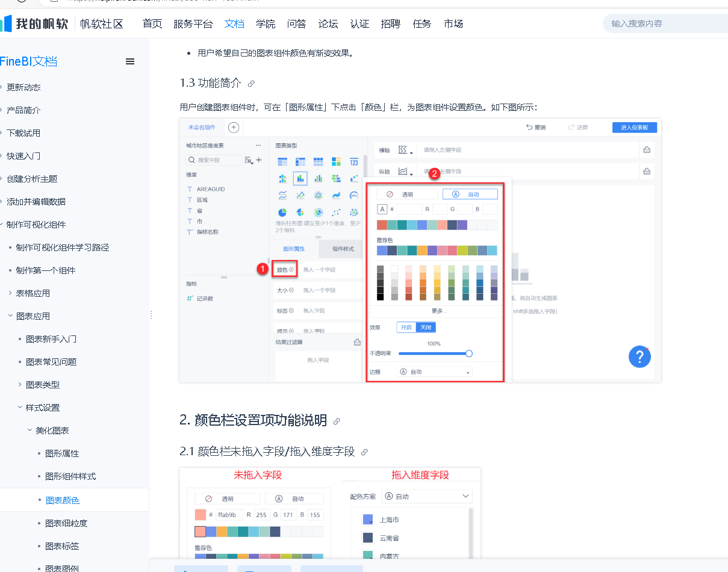Image resolution: width=728 pixels, height=572 pixels.
Task: Open 问答 in top navigation
Action: (297, 24)
